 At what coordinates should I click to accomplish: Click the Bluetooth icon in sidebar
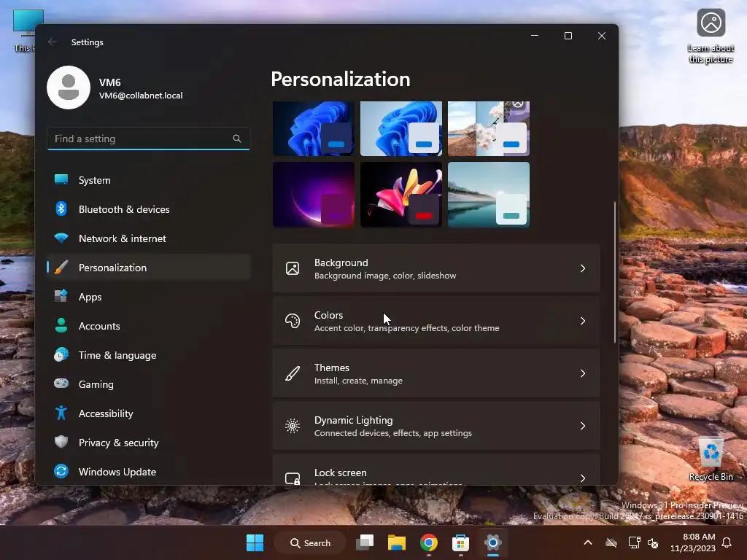coord(61,209)
